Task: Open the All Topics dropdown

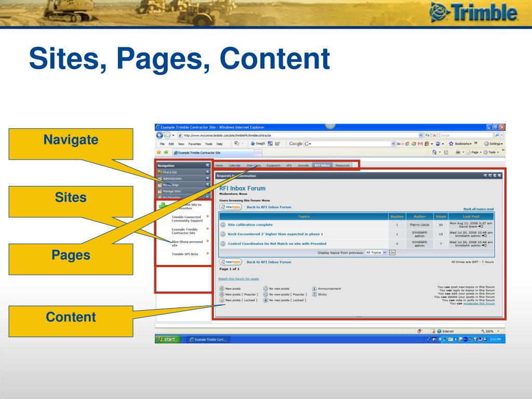Action: [376, 252]
